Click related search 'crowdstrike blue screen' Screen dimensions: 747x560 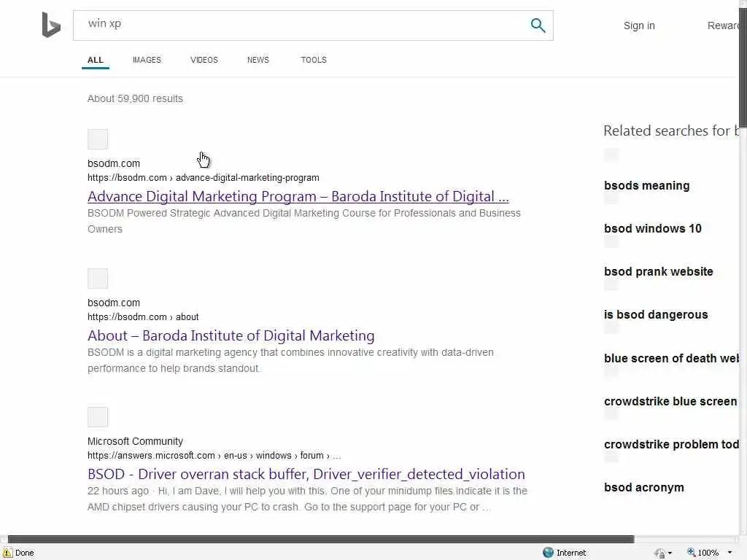click(670, 402)
